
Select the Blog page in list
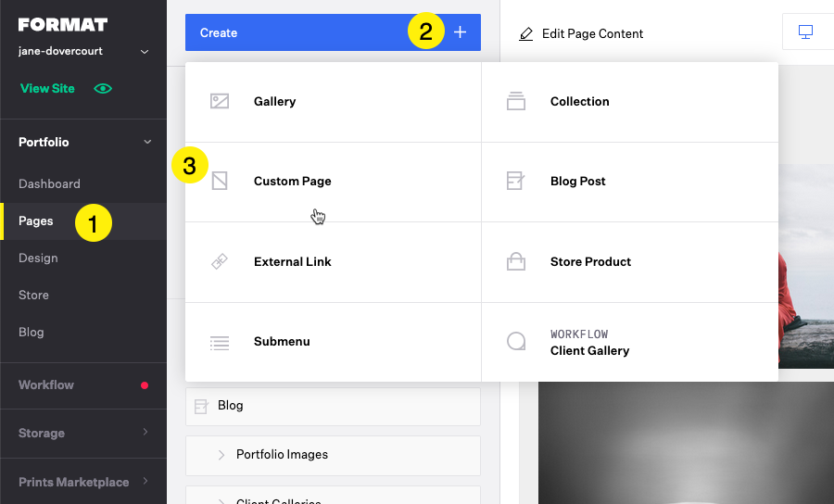pos(333,406)
